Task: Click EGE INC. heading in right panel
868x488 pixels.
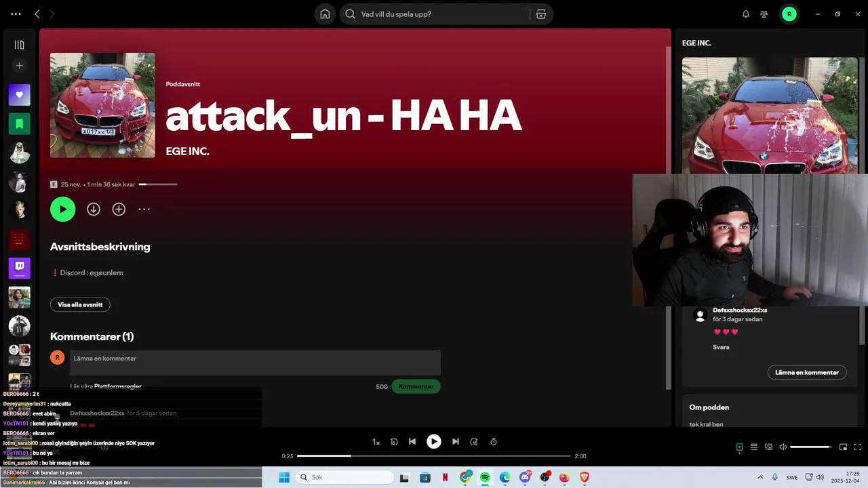Action: click(696, 43)
